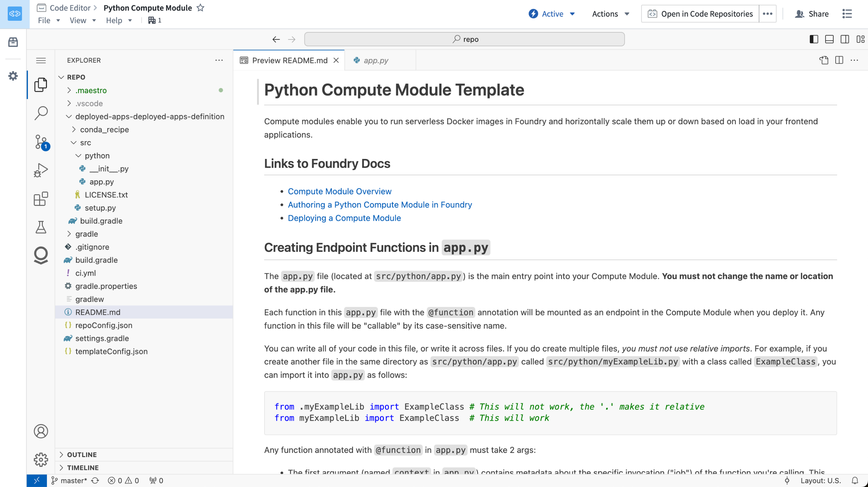Toggle bottom panel visibility
Screen dimensions: 868x487
click(x=829, y=39)
